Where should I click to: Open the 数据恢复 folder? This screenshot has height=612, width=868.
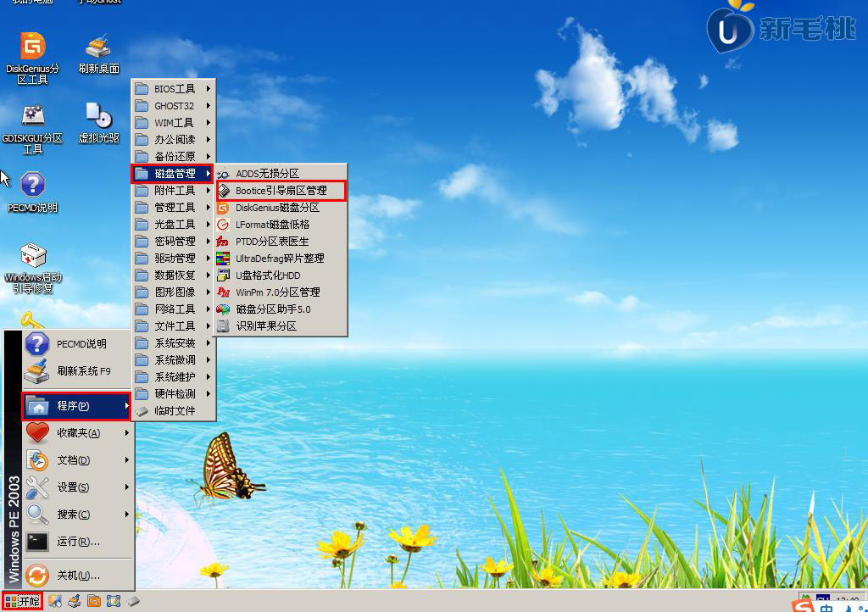[x=173, y=275]
